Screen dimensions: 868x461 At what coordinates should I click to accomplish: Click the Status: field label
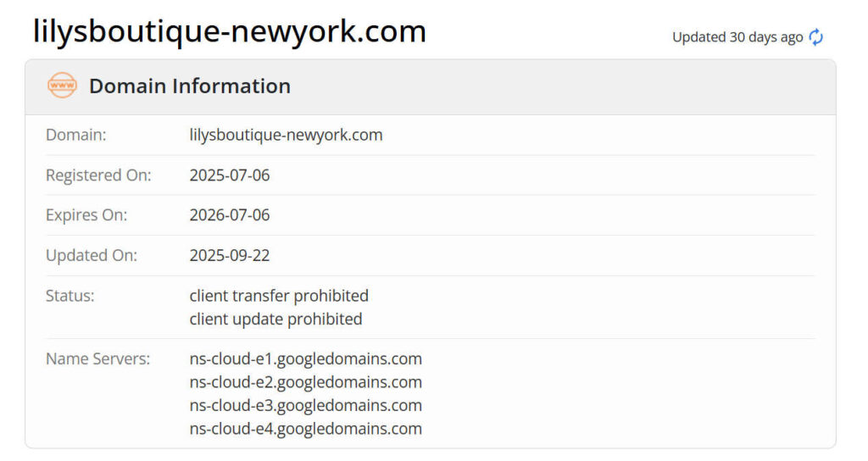[70, 296]
